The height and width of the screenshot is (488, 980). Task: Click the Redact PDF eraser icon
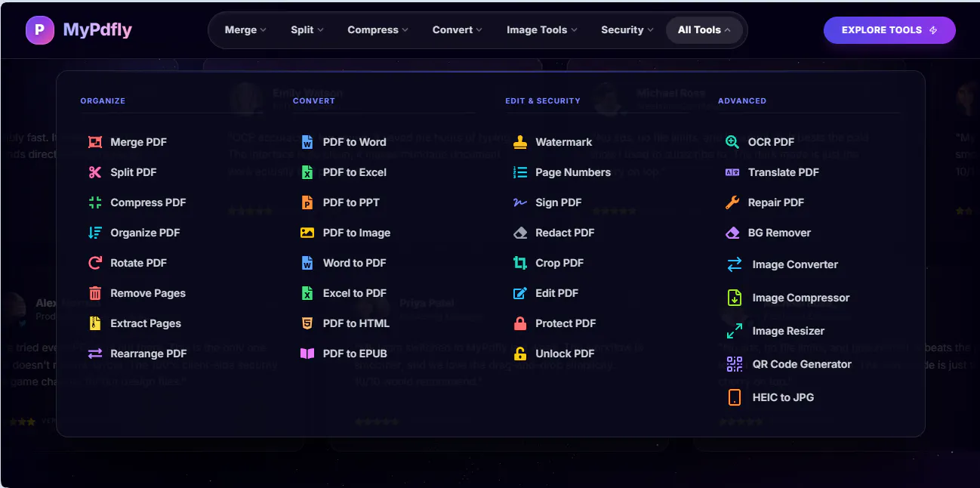[x=520, y=233]
